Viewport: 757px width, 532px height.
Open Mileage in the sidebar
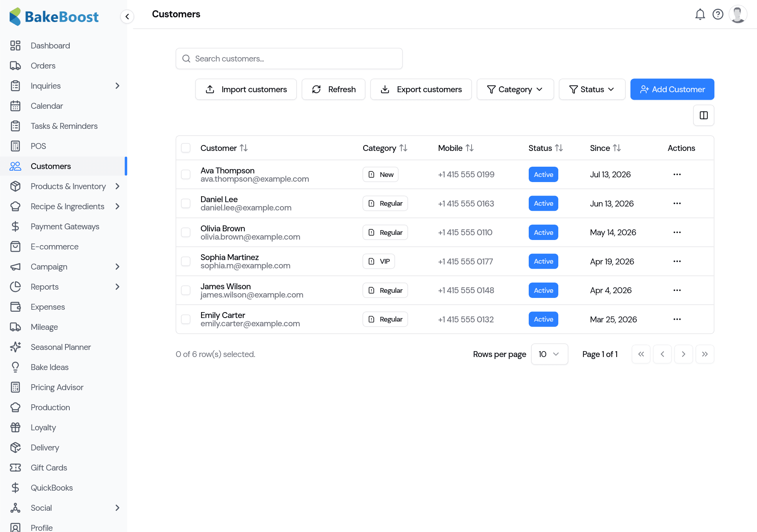pyautogui.click(x=63, y=327)
